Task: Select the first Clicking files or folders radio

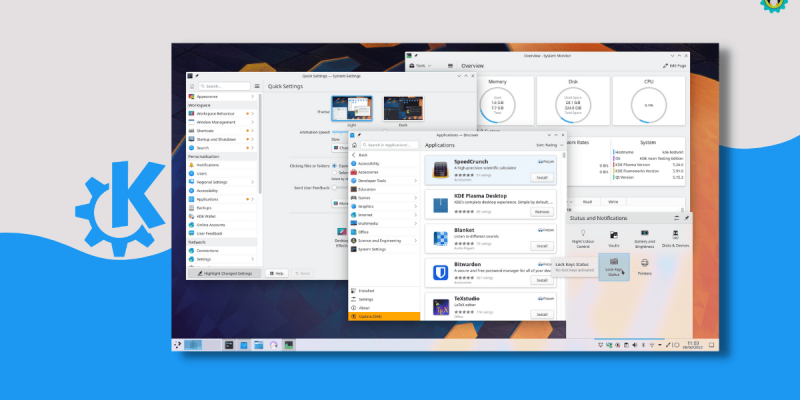Action: coord(334,165)
